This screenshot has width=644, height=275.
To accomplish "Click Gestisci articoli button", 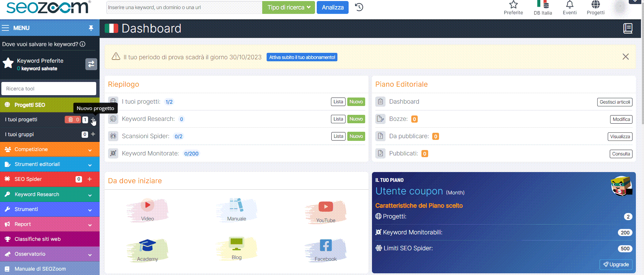I will point(615,102).
